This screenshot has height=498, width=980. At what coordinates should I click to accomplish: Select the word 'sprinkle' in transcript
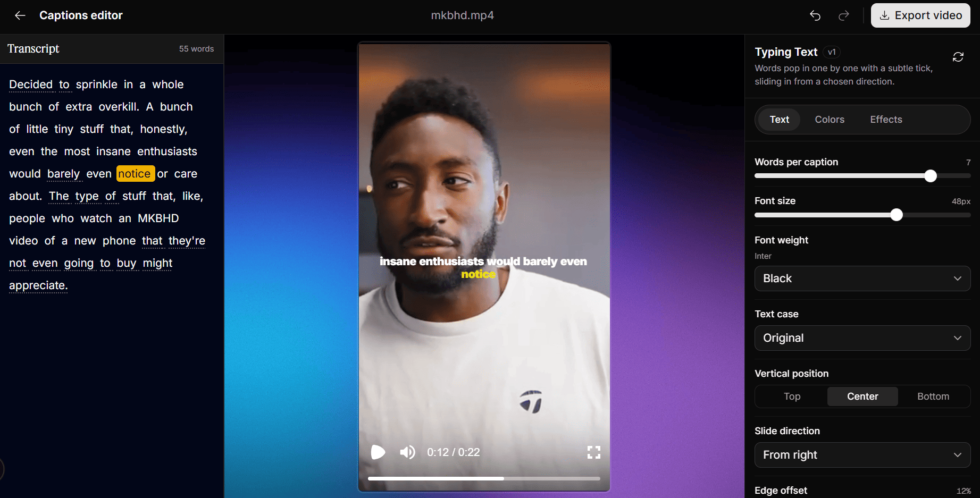(96, 85)
